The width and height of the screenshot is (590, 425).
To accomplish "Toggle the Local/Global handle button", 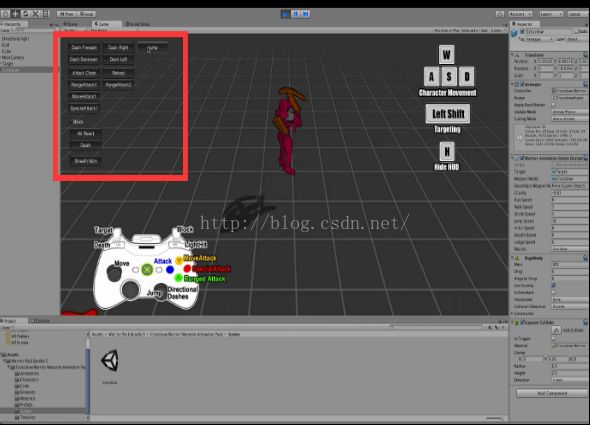I will [x=86, y=14].
